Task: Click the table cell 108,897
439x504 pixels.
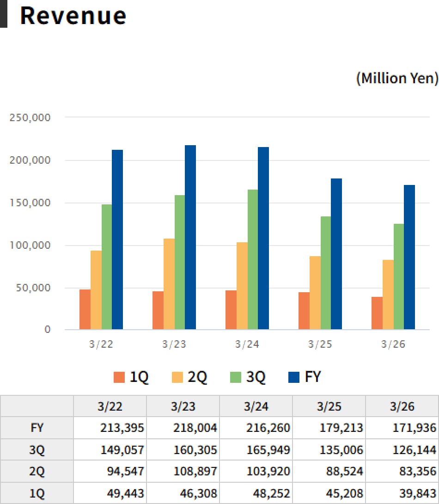Action: click(183, 471)
